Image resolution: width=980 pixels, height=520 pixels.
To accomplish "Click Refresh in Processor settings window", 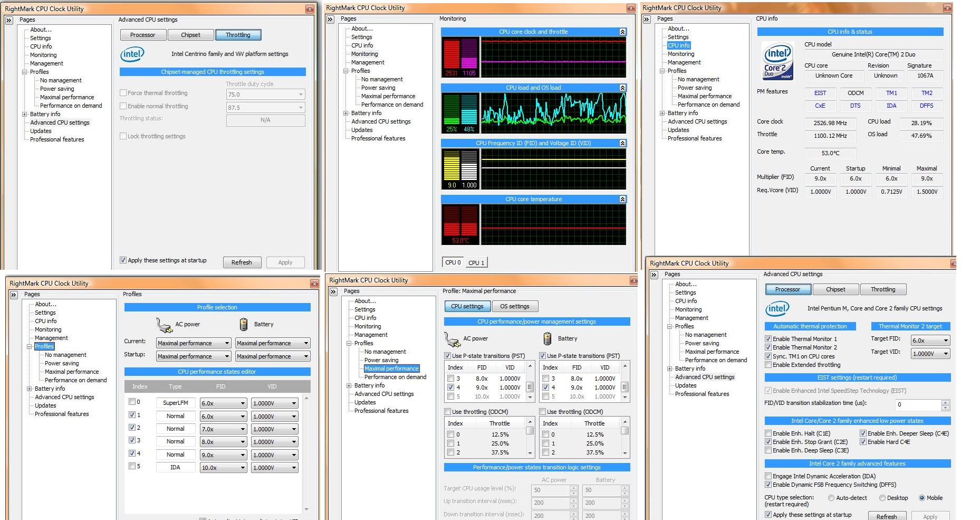I will (x=887, y=516).
